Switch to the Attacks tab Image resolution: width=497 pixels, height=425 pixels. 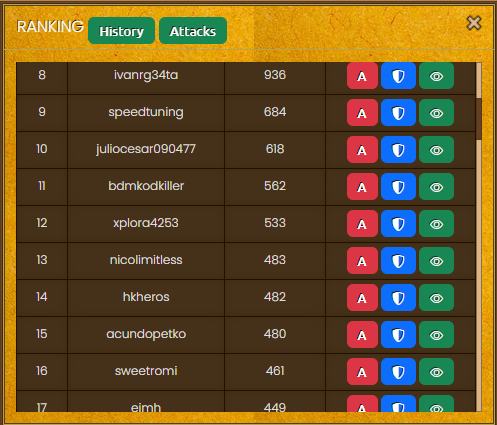pos(193,31)
